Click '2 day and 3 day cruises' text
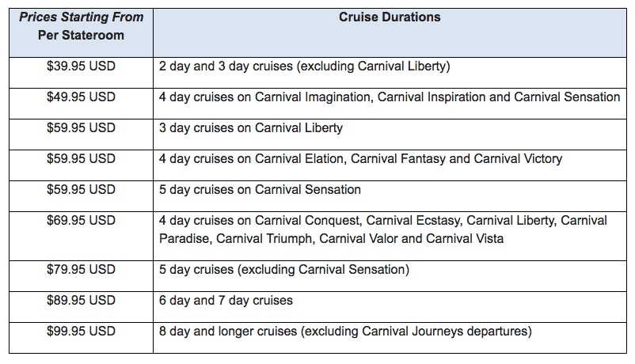This screenshot has width=635, height=364. [x=226, y=66]
